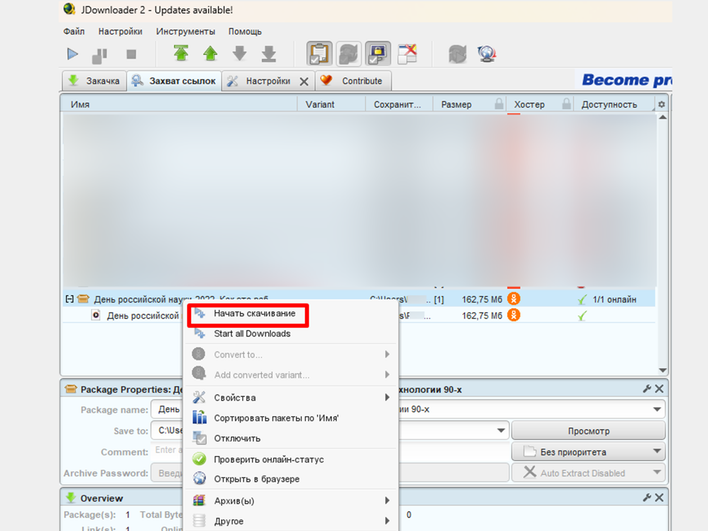
Task: Close the Package Properties panel
Action: pos(659,389)
